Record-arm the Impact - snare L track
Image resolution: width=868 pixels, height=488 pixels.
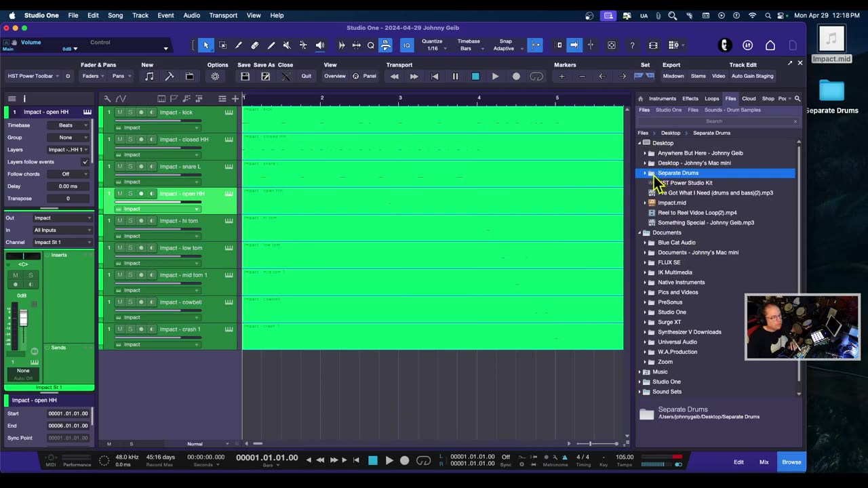(141, 167)
